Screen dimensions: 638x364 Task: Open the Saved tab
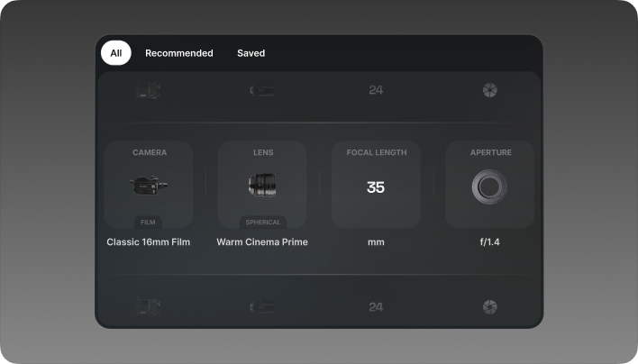click(x=251, y=53)
